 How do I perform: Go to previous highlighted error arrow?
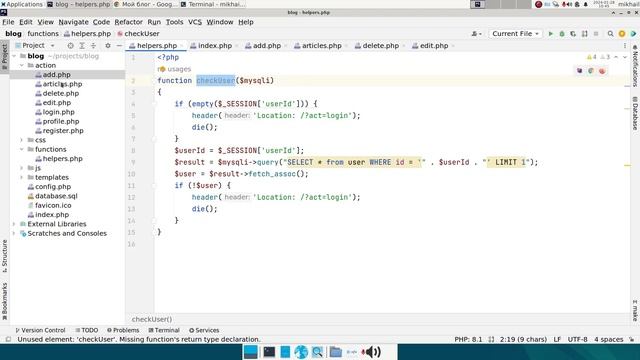coord(616,57)
